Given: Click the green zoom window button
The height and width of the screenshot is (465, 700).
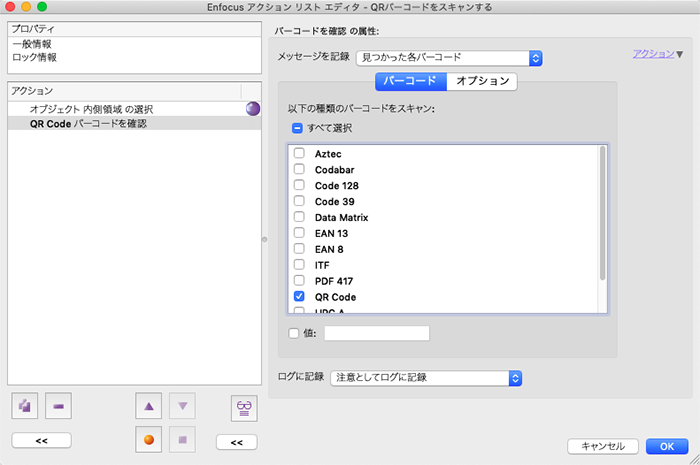Looking at the screenshot, I should point(42,7).
